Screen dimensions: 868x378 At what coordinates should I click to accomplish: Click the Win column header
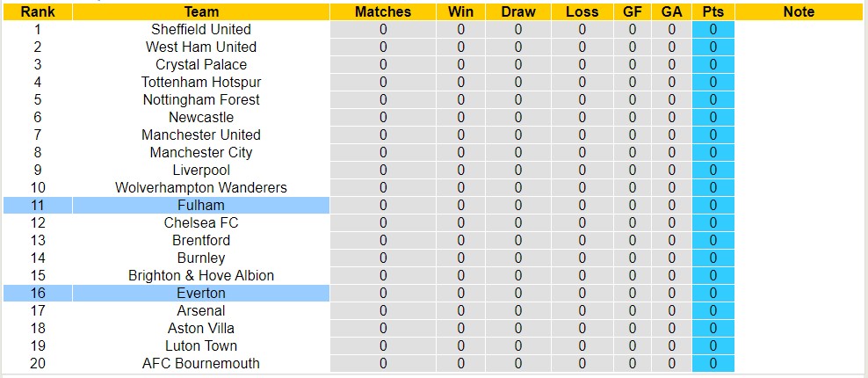pyautogui.click(x=461, y=11)
